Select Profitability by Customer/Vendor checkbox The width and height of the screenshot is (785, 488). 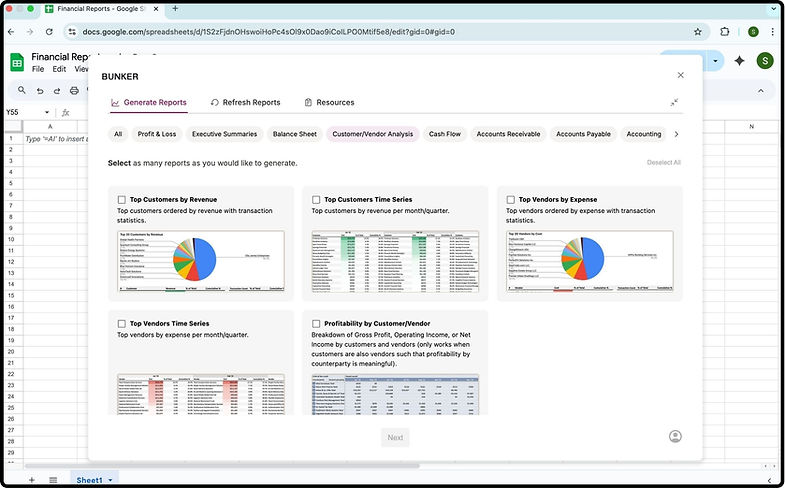[316, 324]
